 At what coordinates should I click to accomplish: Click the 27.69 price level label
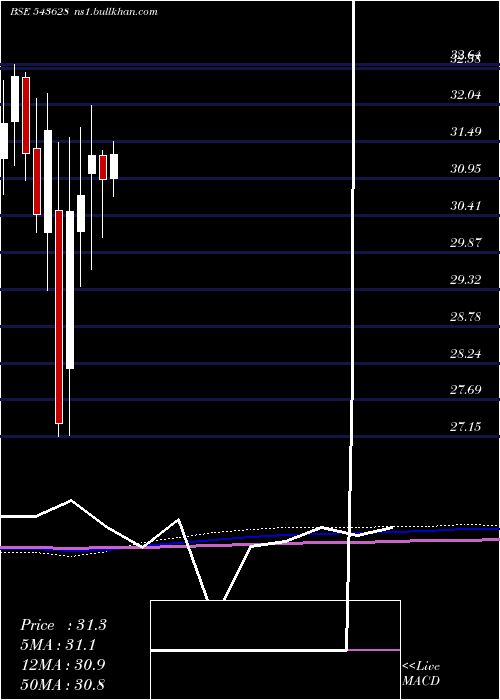click(x=466, y=390)
